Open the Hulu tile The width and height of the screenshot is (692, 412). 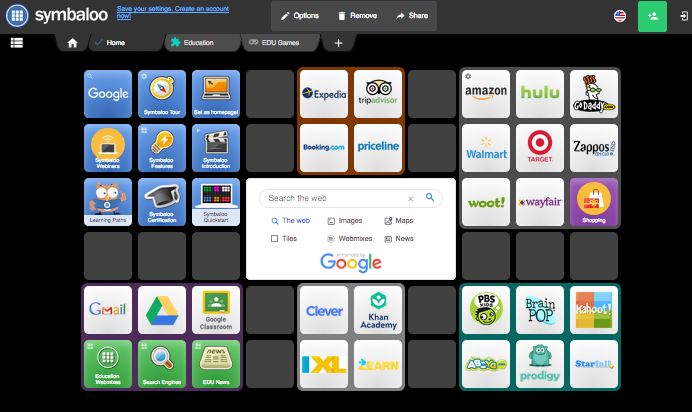click(x=540, y=94)
